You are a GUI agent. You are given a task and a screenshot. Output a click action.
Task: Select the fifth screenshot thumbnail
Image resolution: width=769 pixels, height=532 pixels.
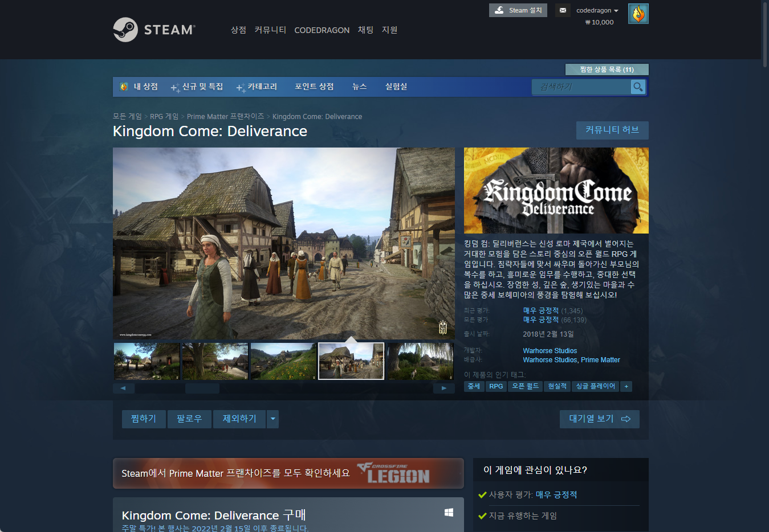pyautogui.click(x=420, y=361)
